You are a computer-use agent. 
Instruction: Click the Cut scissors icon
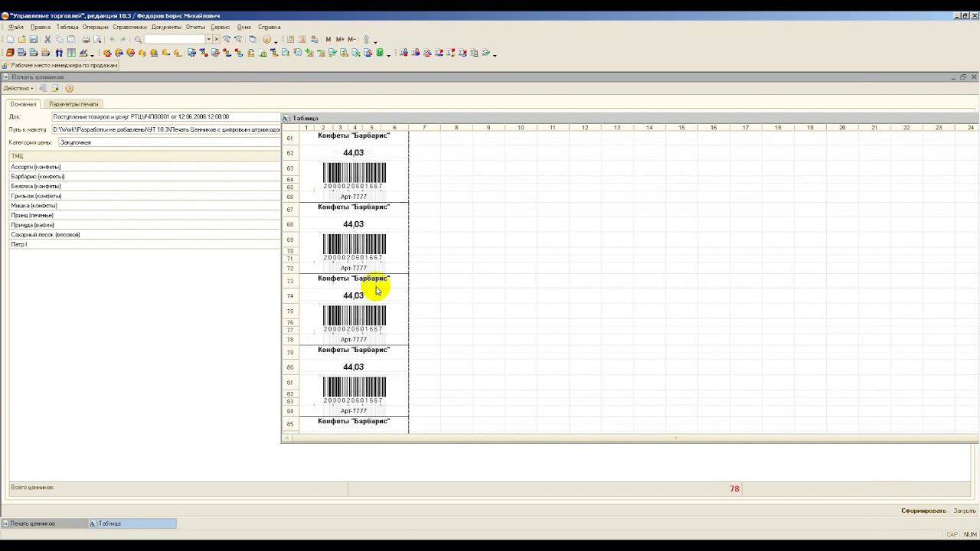pyautogui.click(x=47, y=40)
